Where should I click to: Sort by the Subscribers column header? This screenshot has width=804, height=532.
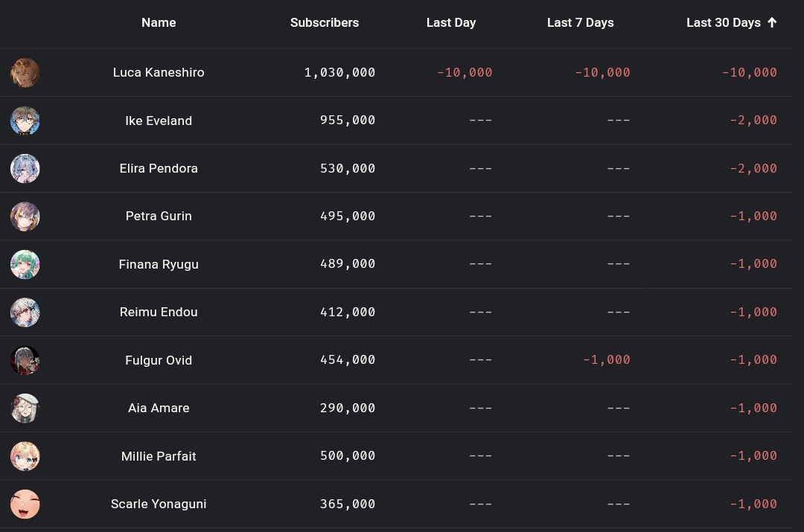tap(325, 22)
